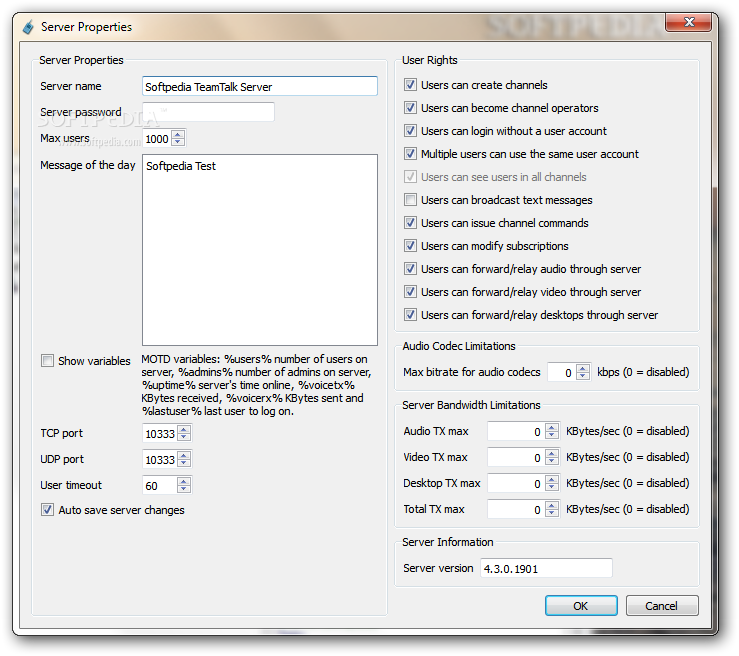Decrement the UDP port value

184,463
